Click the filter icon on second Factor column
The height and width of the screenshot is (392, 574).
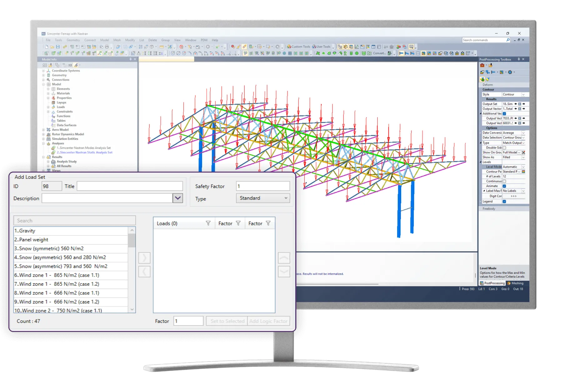tap(268, 223)
